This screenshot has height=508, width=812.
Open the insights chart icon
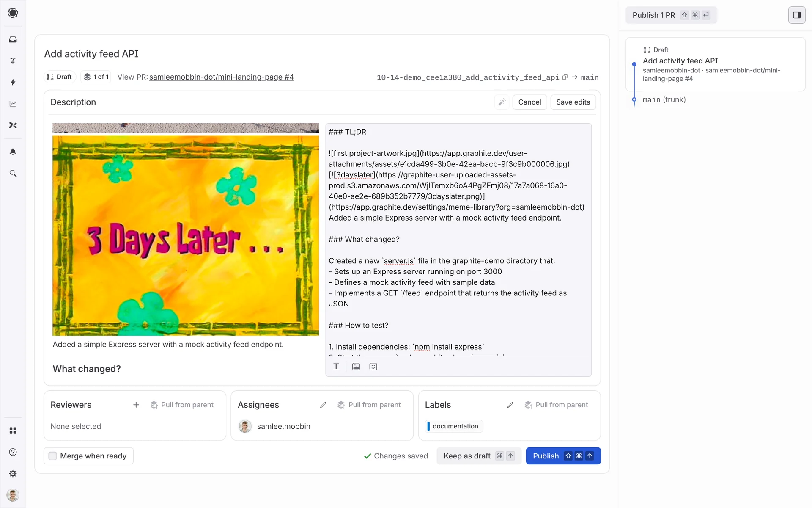point(13,104)
